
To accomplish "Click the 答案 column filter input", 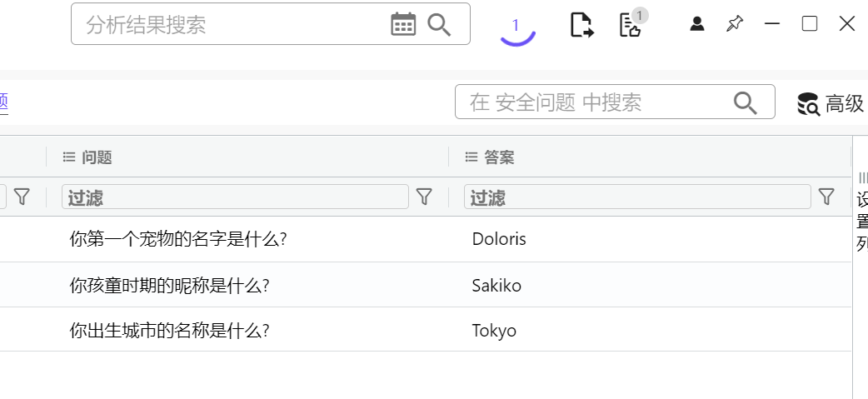I will coord(637,197).
